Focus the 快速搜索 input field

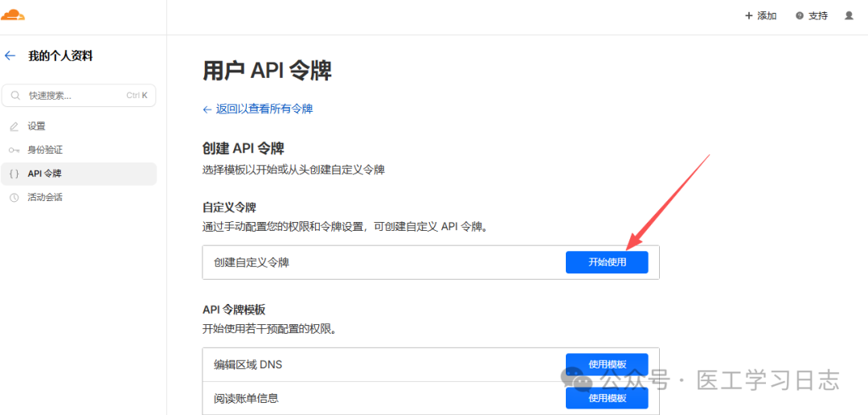76,95
